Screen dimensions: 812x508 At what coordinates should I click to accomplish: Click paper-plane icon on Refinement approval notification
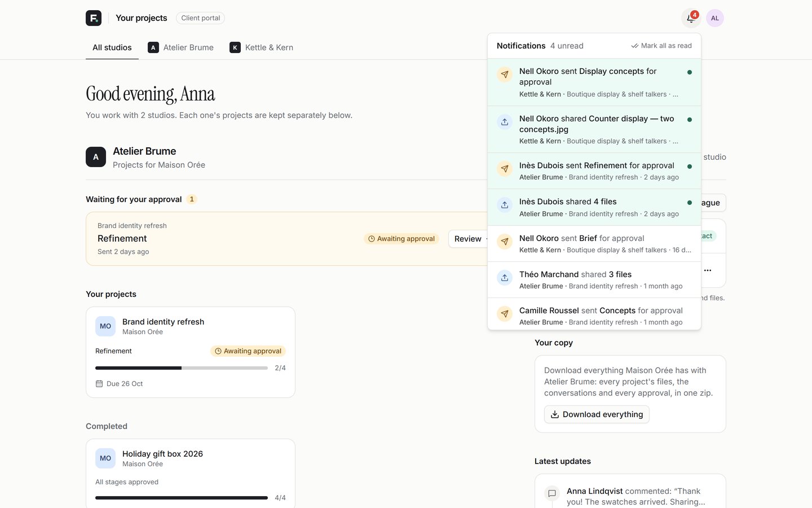[505, 169]
